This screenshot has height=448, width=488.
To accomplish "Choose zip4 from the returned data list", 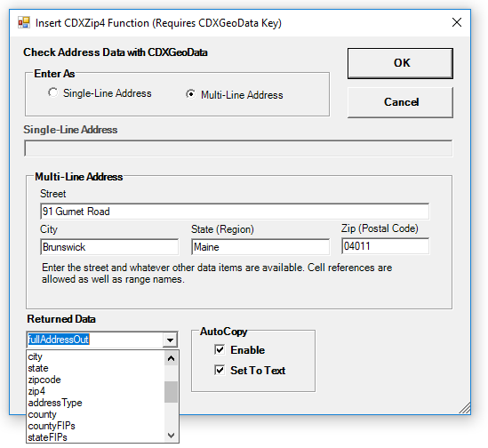I will pyautogui.click(x=95, y=391).
